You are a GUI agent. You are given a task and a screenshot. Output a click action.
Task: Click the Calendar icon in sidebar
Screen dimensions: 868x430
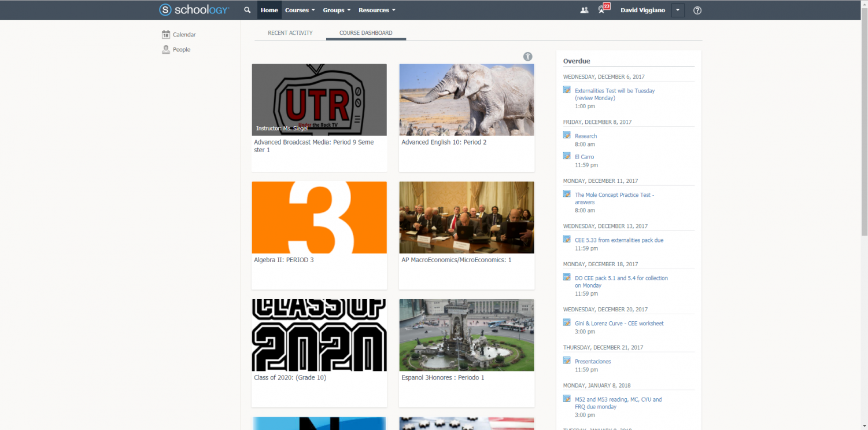point(166,35)
